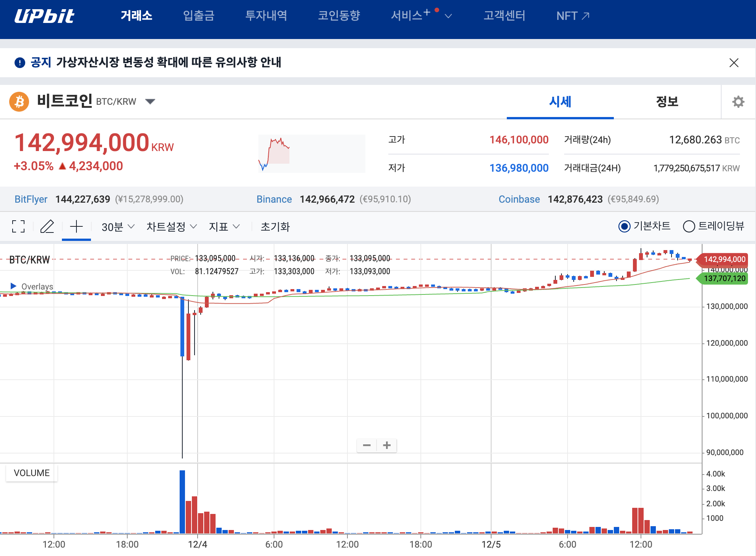The height and width of the screenshot is (556, 756).
Task: Click the mini price sparkline thumbnail
Action: tap(312, 154)
